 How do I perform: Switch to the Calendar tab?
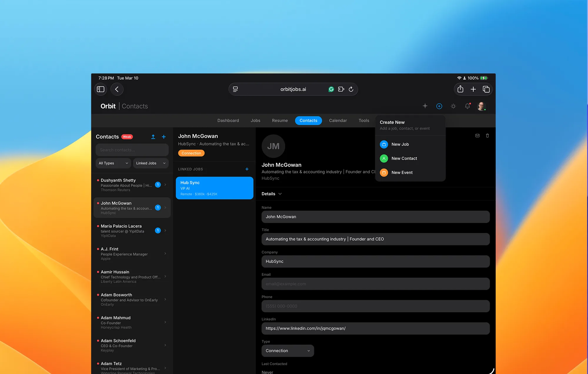pyautogui.click(x=338, y=120)
